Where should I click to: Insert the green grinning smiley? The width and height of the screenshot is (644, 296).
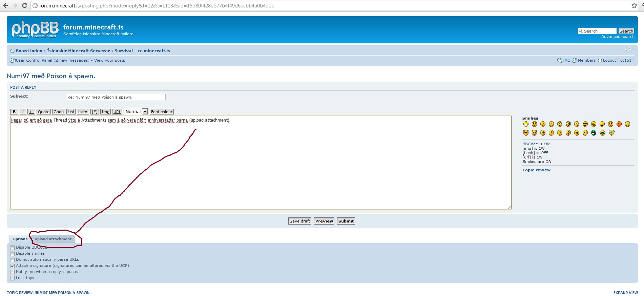pos(594,133)
